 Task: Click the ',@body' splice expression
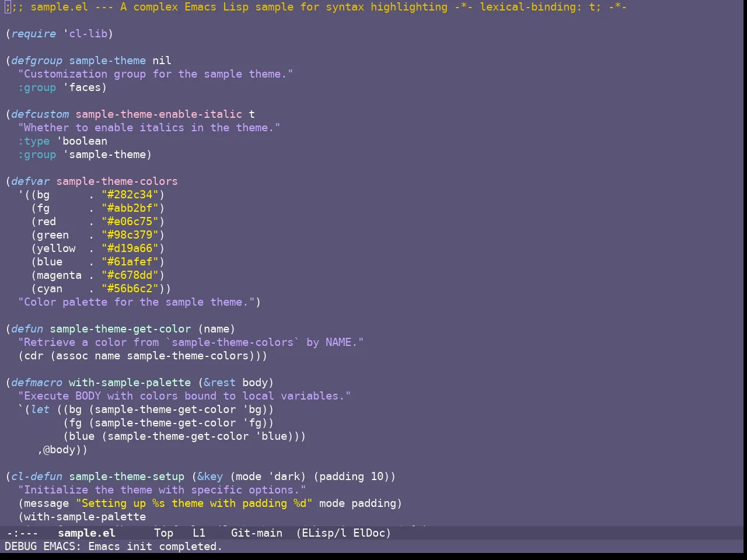click(x=59, y=450)
